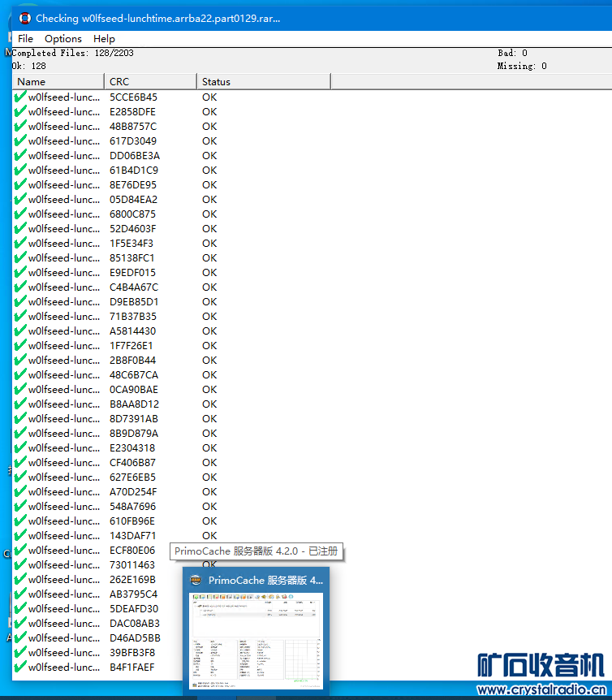Sort list by CRC column header

coord(150,82)
